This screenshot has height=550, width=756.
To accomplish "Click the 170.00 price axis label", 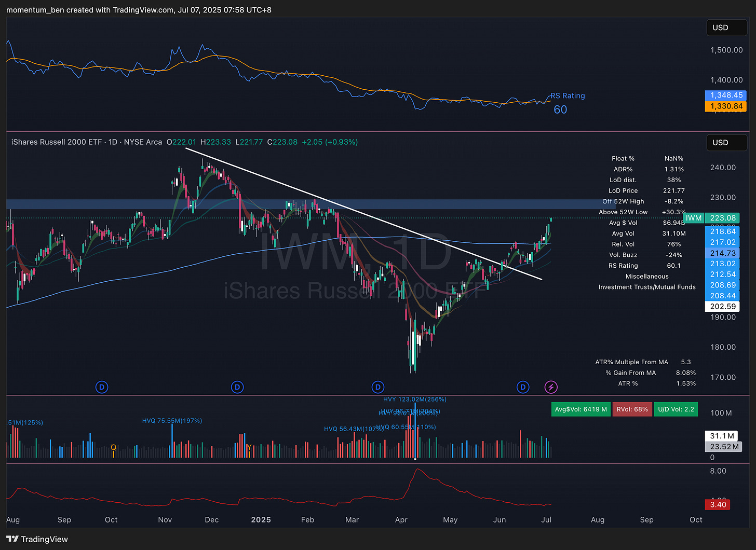I will pos(723,377).
